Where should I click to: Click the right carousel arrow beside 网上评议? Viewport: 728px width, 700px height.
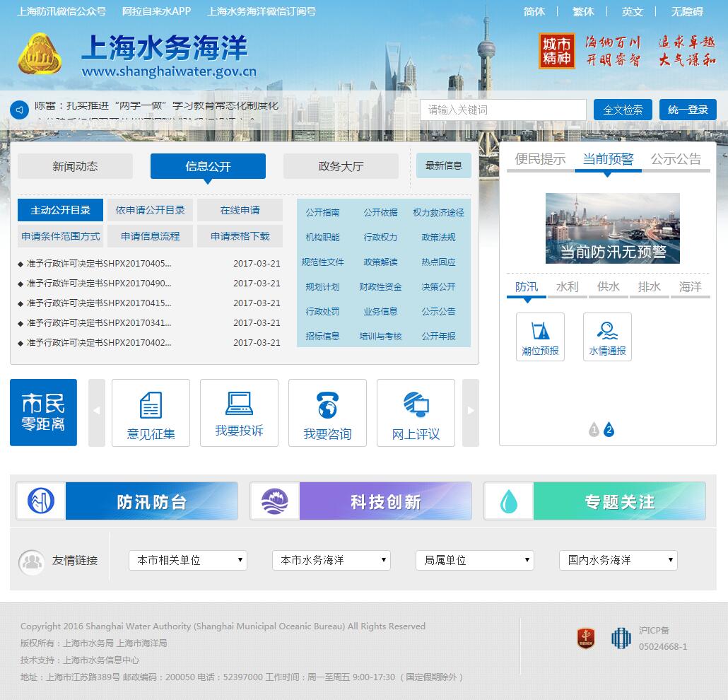coord(470,413)
